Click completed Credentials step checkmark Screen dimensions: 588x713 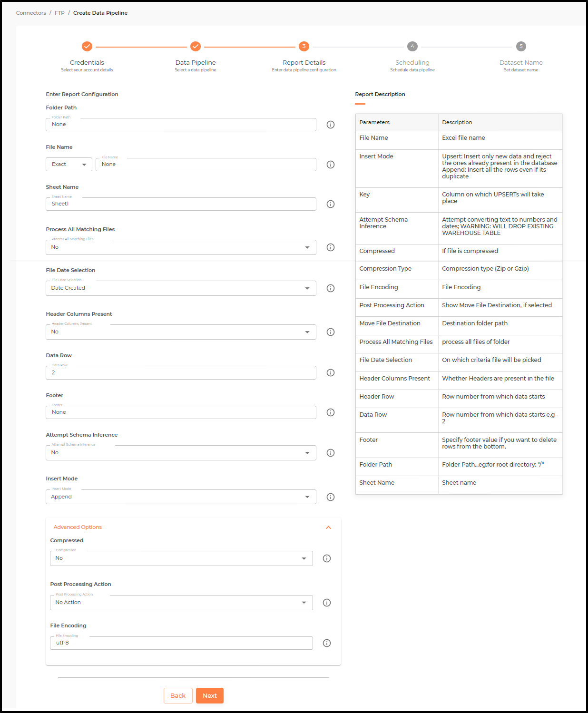point(87,46)
